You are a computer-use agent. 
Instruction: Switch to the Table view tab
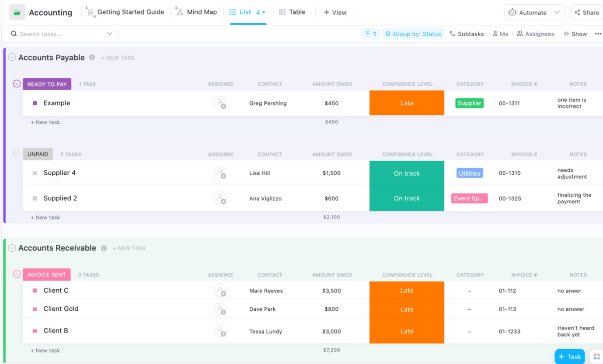[292, 12]
